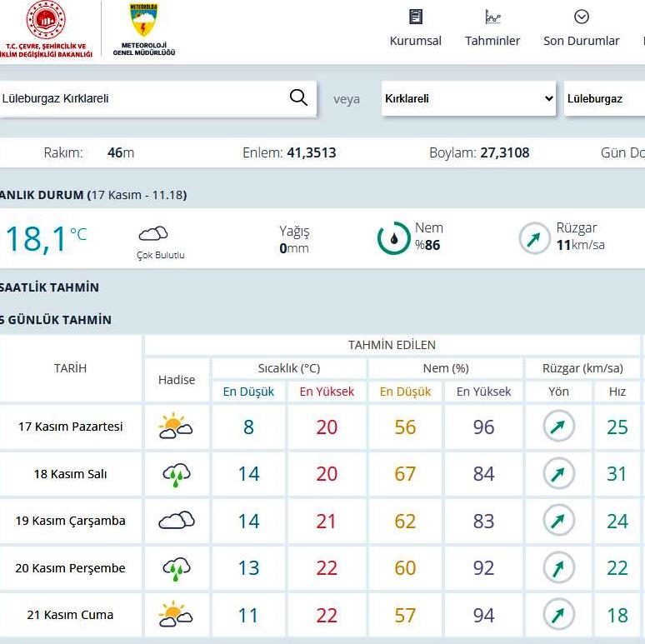This screenshot has width=645, height=644.
Task: Click the Meteoroloji Genel Müdürlüğü logo
Action: coord(143,20)
